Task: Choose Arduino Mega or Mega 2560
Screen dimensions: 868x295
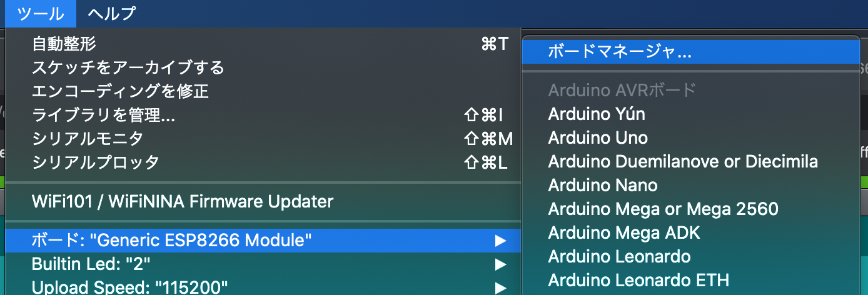Action: pos(663,209)
